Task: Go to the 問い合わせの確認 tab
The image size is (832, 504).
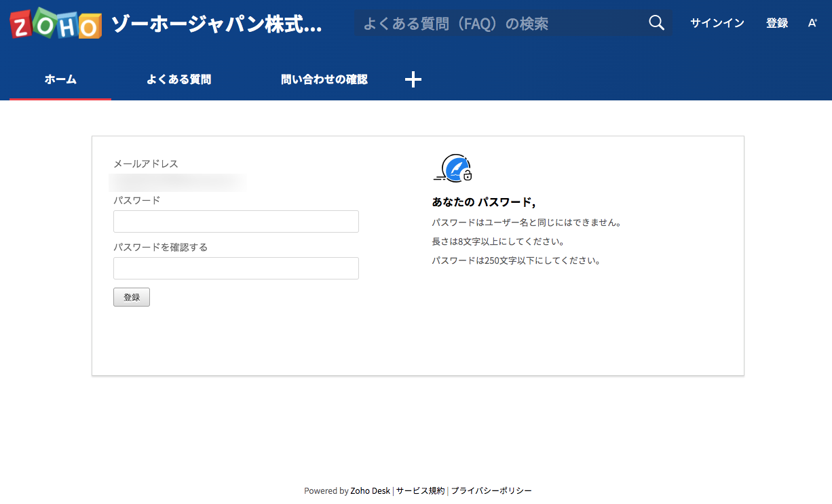Action: click(x=324, y=80)
